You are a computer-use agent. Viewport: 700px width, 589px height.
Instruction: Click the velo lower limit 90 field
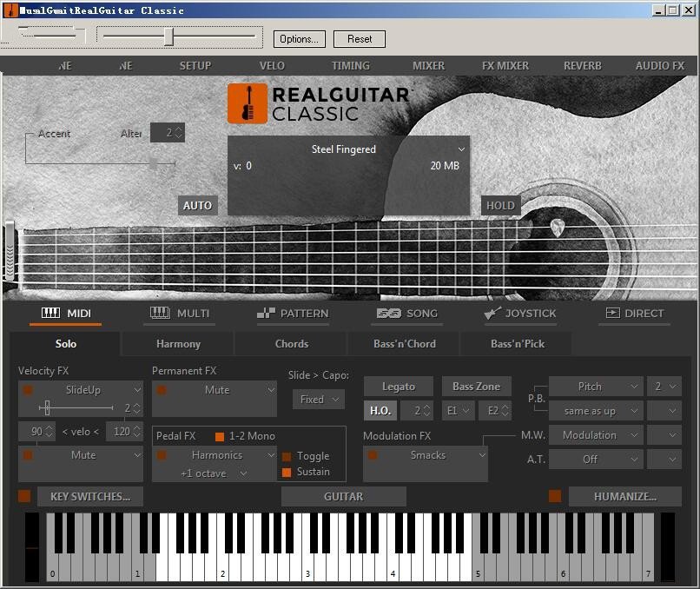[37, 432]
